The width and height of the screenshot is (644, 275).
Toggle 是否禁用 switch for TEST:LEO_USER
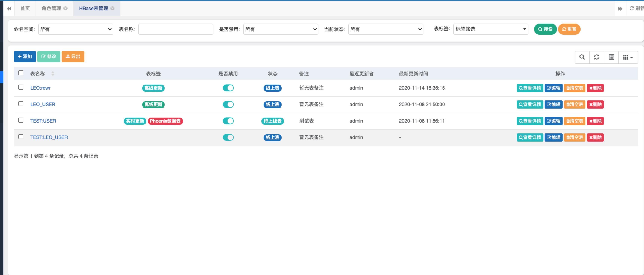tap(228, 137)
